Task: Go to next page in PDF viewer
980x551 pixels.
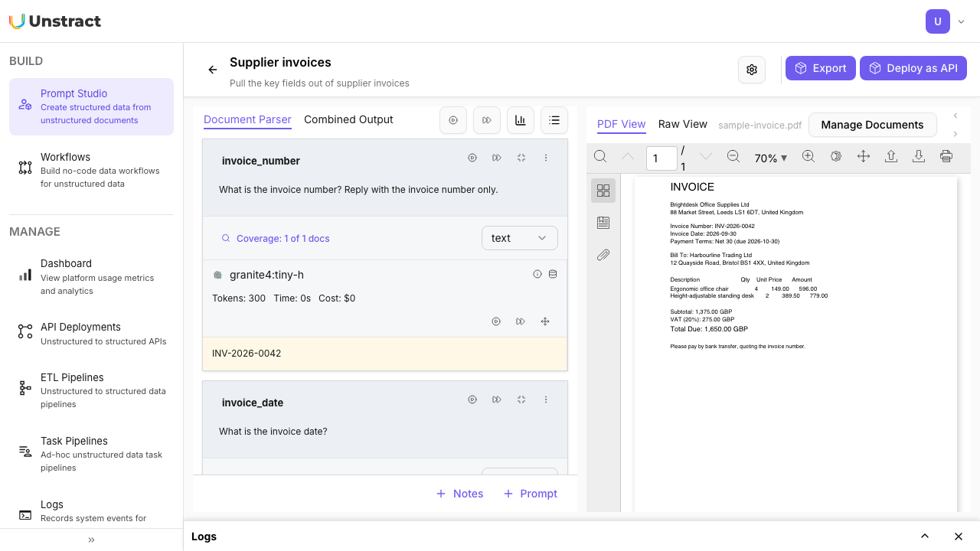Action: coord(706,156)
